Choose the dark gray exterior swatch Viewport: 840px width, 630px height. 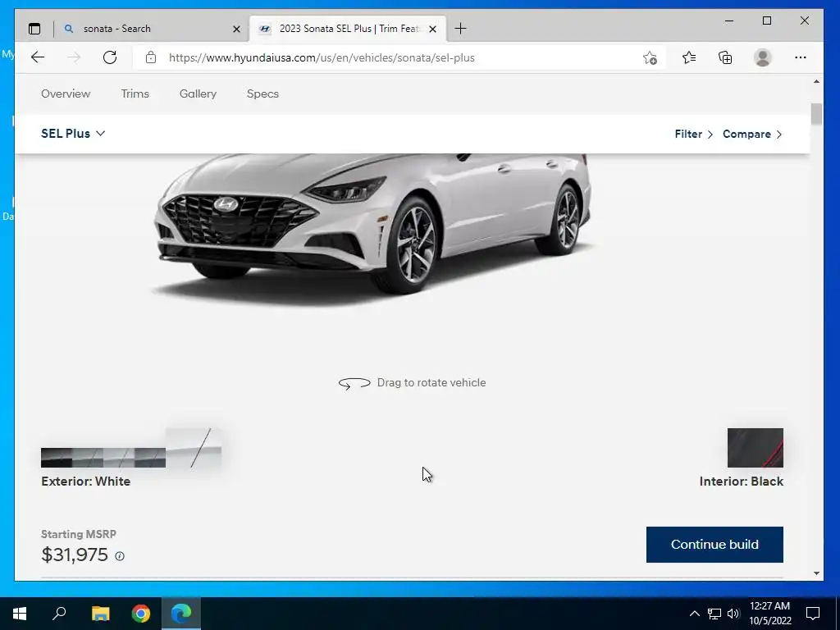pos(149,458)
